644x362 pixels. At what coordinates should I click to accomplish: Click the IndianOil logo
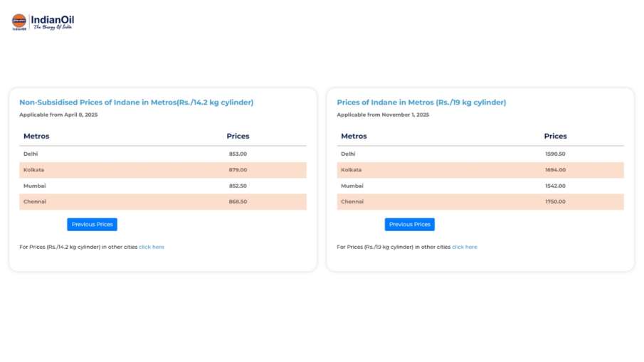click(43, 22)
